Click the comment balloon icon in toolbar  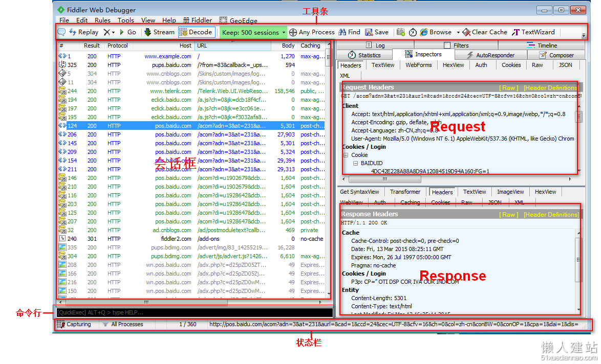(61, 32)
